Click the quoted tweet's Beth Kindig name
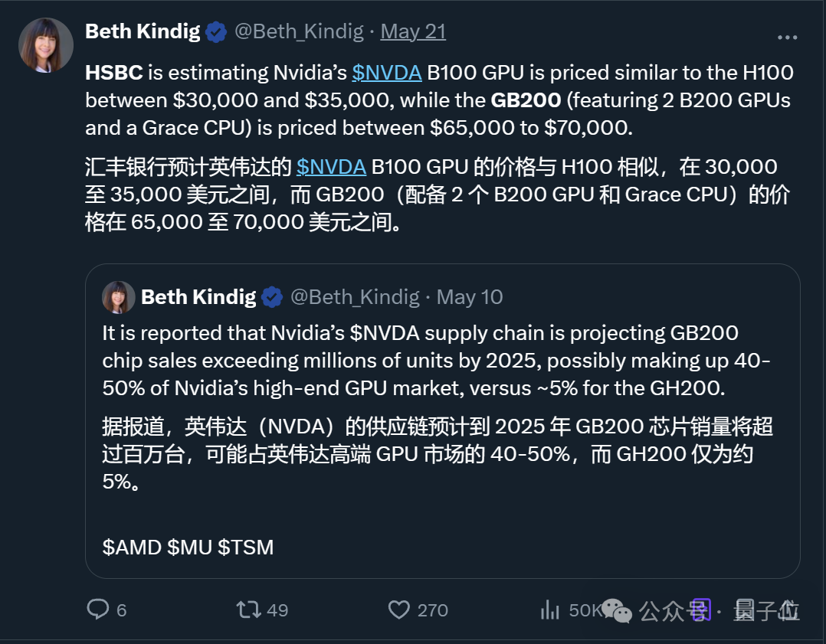 click(198, 297)
